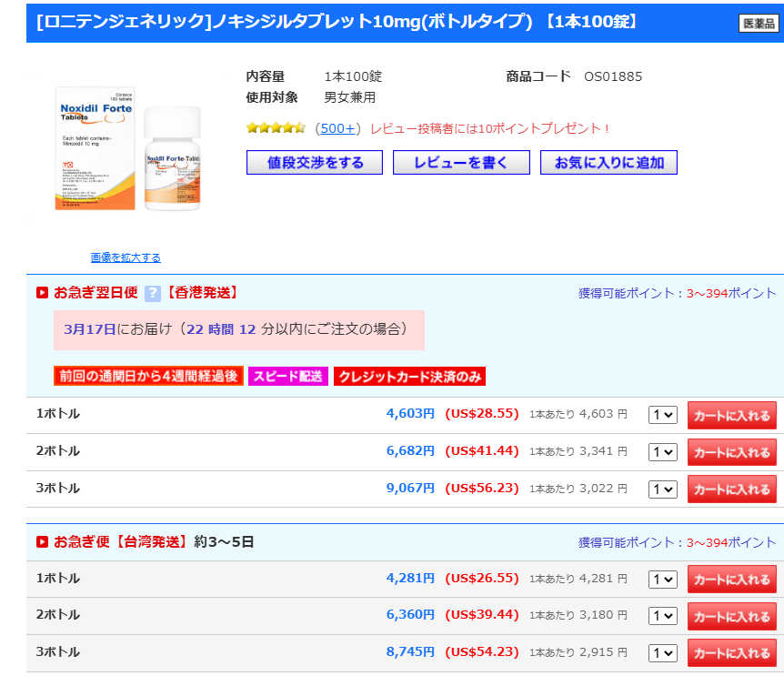Click the red arrow icon beside お急ぎ翌日便
The image size is (784, 686).
[42, 293]
